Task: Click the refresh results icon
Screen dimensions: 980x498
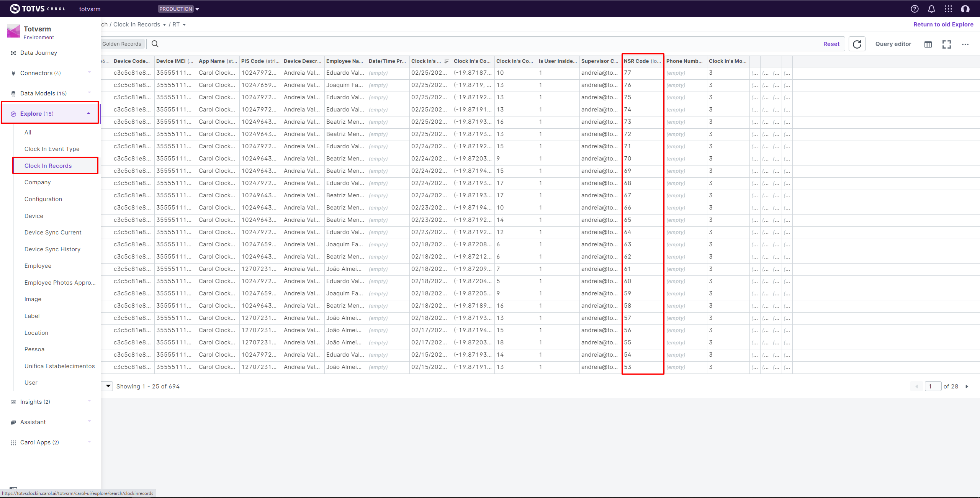Action: point(857,44)
